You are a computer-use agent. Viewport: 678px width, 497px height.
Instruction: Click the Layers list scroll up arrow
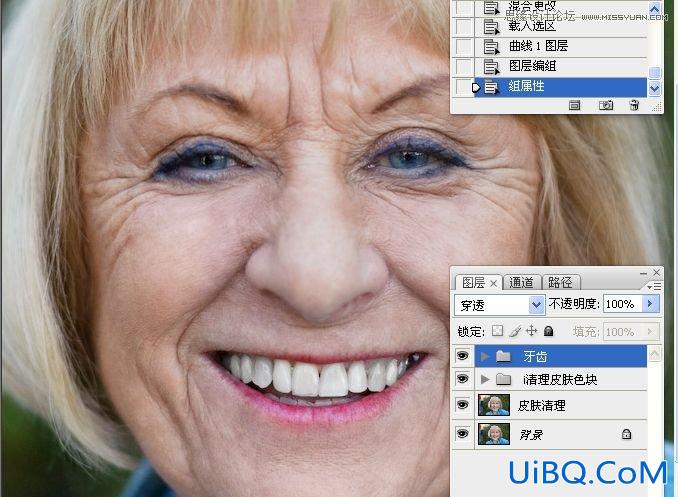[x=655, y=354]
